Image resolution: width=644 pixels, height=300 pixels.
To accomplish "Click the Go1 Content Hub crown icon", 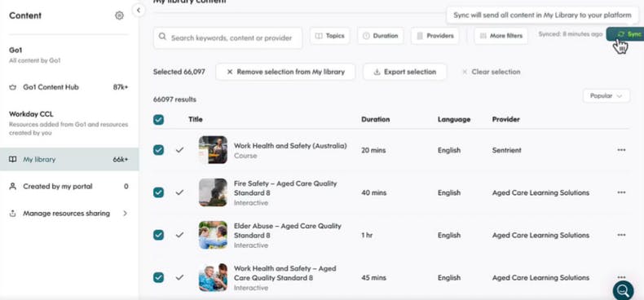I will click(13, 87).
